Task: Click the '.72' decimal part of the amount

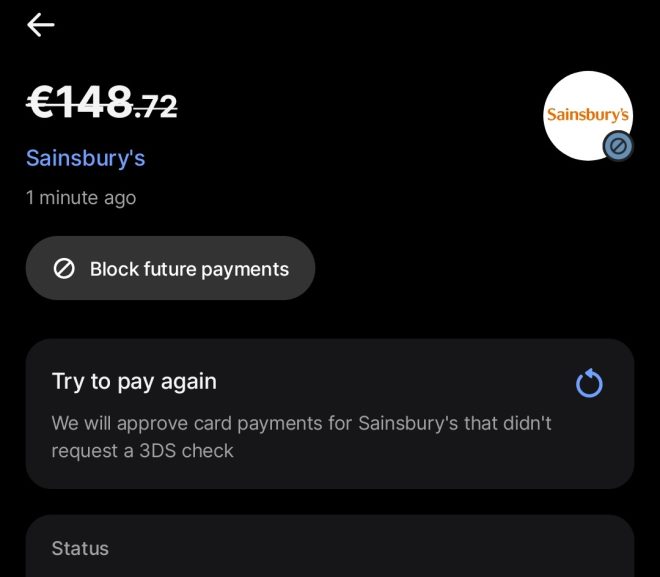Action: [156, 105]
